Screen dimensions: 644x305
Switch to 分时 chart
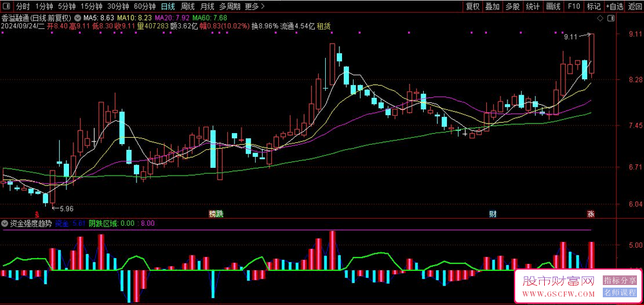pyautogui.click(x=23, y=6)
